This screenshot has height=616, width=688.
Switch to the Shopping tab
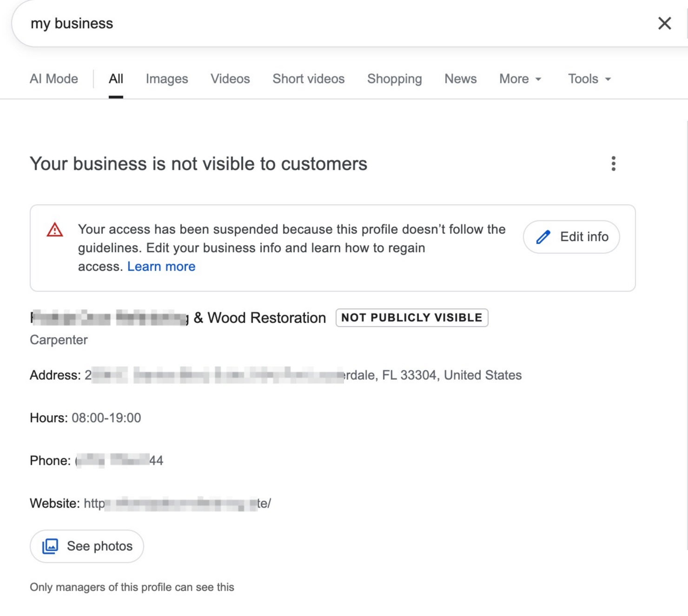click(394, 79)
